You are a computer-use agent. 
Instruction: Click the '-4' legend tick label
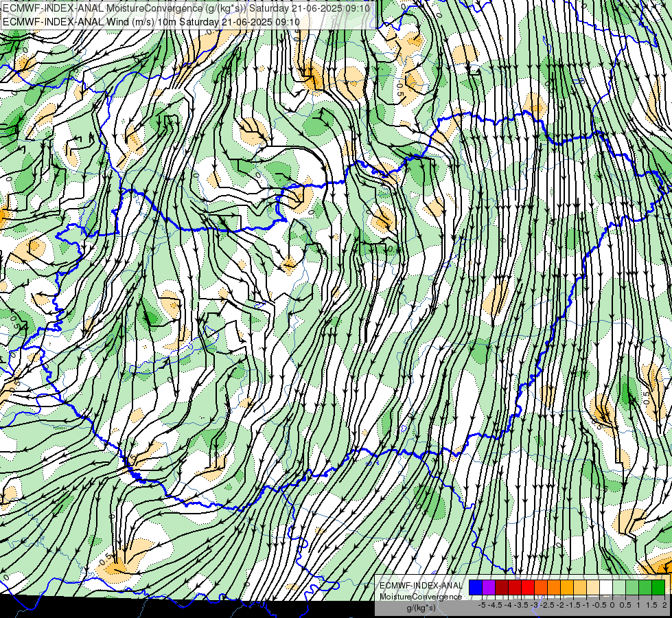(x=508, y=605)
